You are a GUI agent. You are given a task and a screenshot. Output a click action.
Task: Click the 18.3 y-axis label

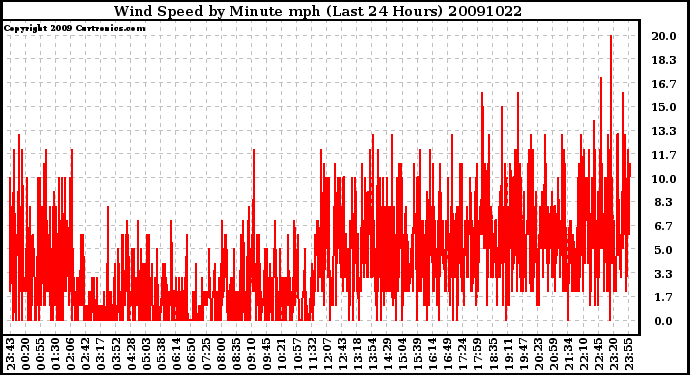click(664, 60)
